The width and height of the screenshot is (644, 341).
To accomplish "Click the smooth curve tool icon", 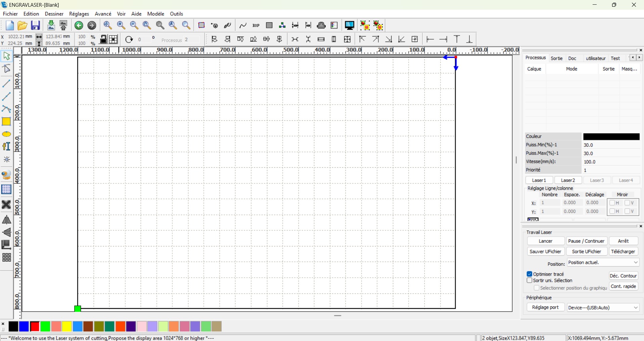I will coord(243,25).
